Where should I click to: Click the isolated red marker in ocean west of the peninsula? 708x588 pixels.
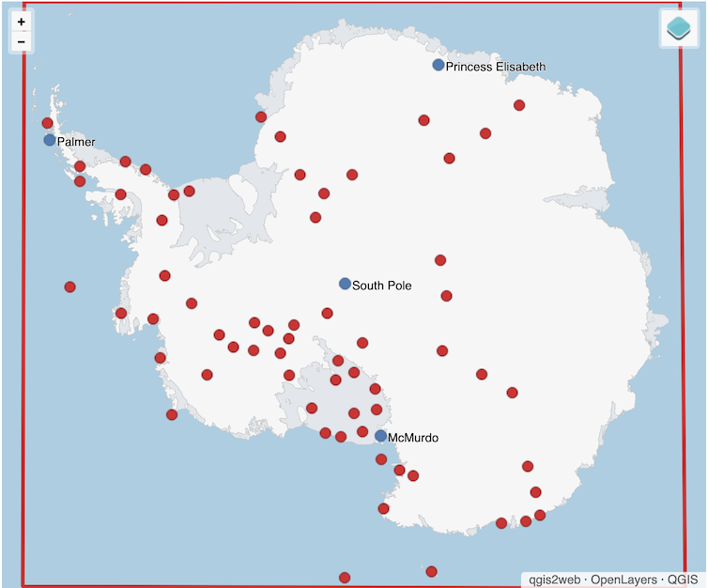point(69,286)
